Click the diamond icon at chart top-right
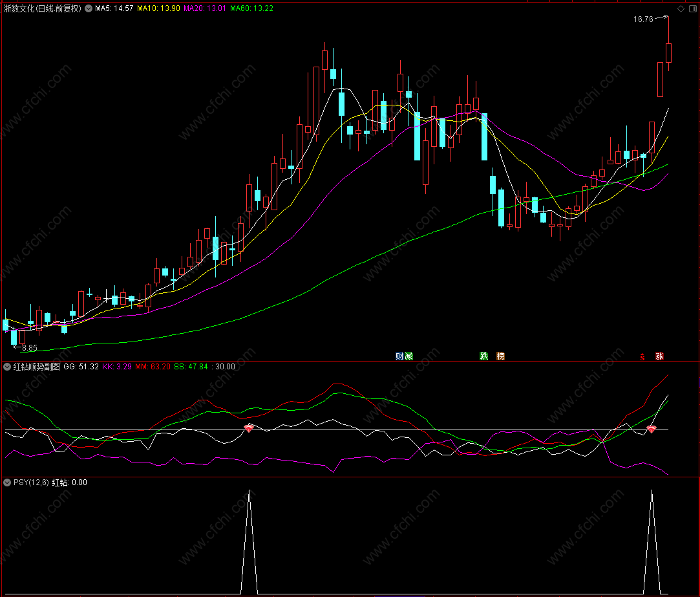The image size is (700, 597). (x=681, y=9)
